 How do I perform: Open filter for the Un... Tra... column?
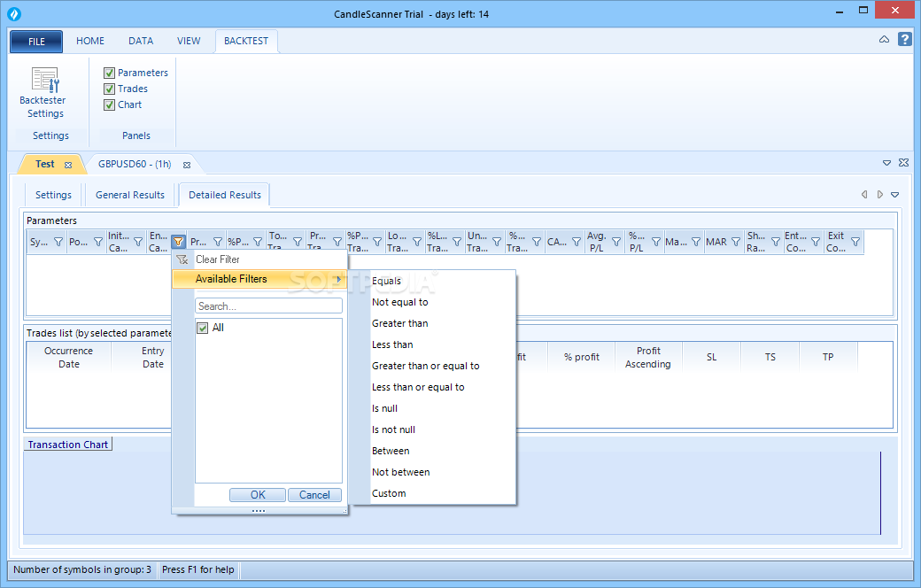497,242
